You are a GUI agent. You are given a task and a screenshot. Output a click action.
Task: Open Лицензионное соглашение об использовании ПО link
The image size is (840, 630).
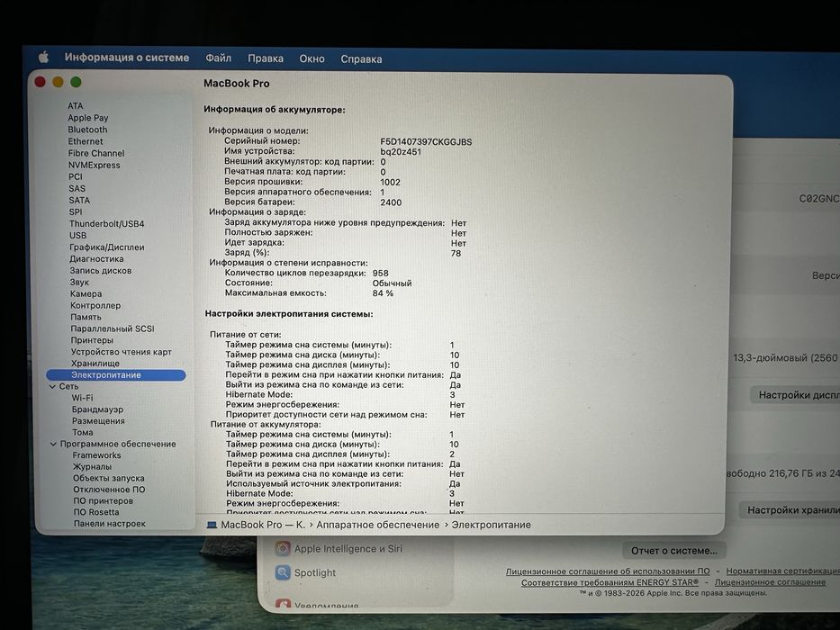click(608, 571)
